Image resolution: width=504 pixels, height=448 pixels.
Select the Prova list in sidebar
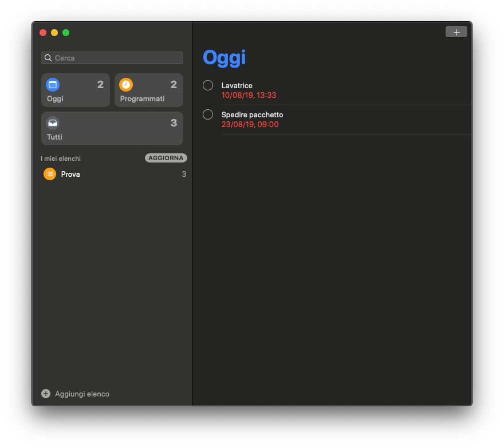tap(115, 174)
